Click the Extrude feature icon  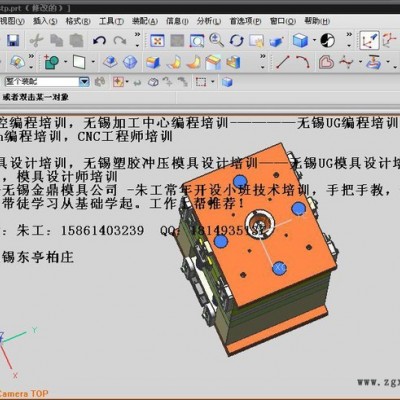click(x=110, y=62)
